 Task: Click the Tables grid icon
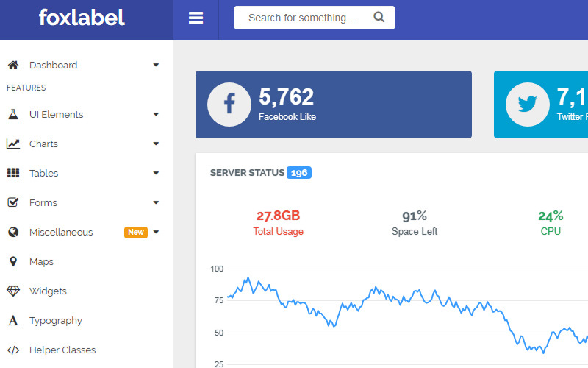[13, 173]
